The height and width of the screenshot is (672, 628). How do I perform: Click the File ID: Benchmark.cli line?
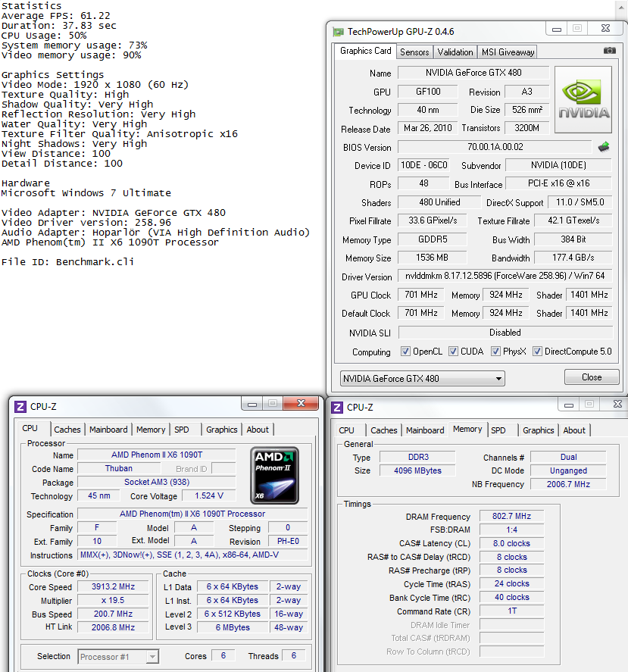tap(67, 262)
